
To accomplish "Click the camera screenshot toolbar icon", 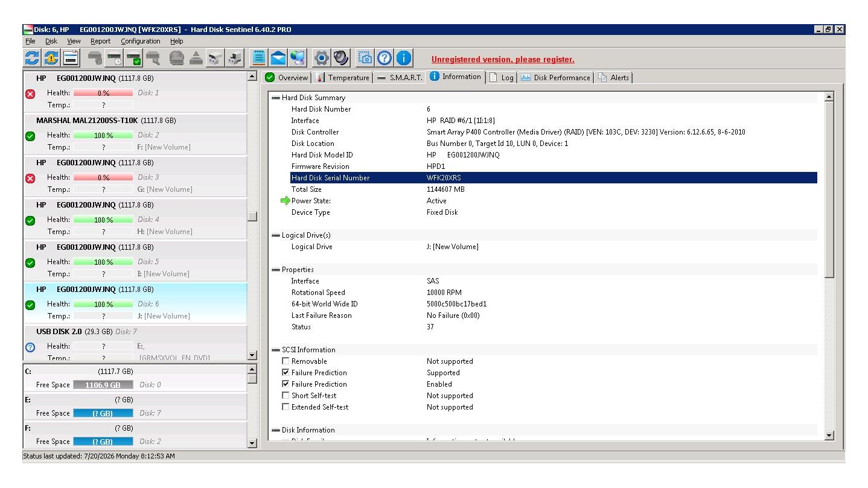I will 365,58.
